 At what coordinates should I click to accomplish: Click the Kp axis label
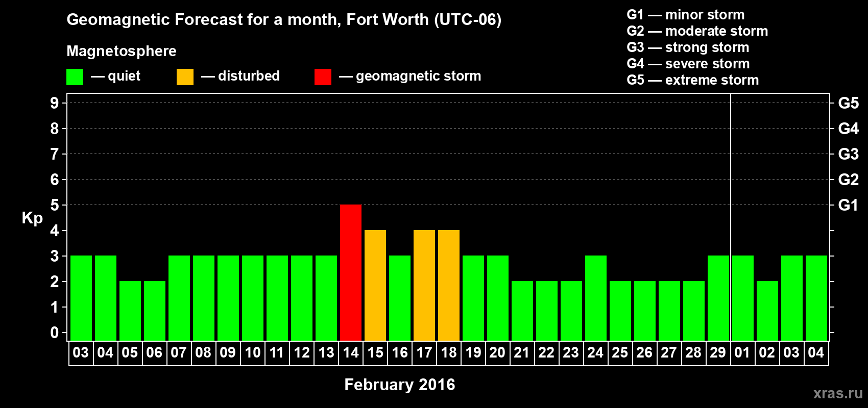32,218
